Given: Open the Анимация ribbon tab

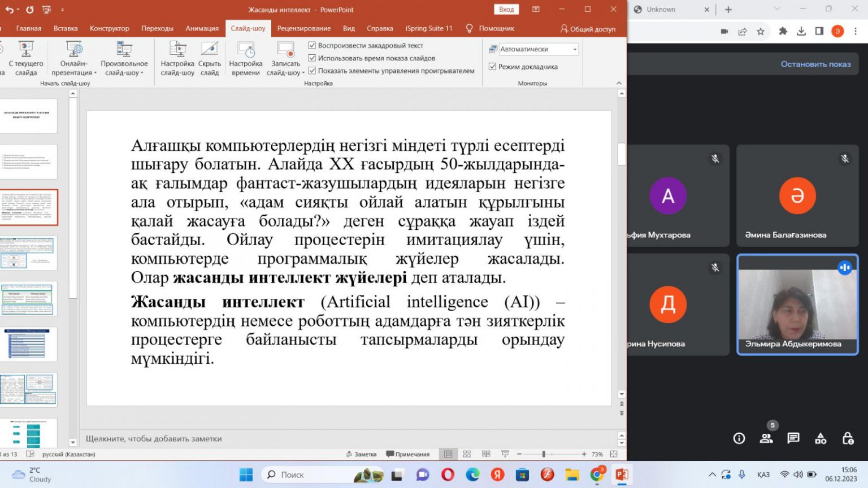Looking at the screenshot, I should tap(202, 28).
